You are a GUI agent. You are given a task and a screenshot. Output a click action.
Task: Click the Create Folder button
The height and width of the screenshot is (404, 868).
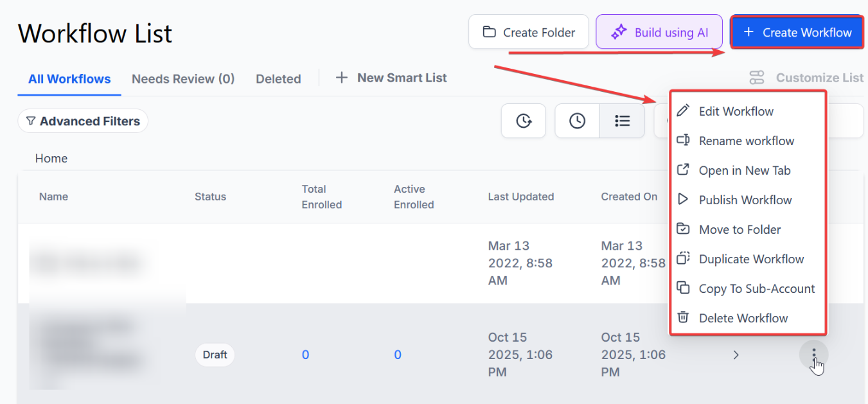[528, 32]
